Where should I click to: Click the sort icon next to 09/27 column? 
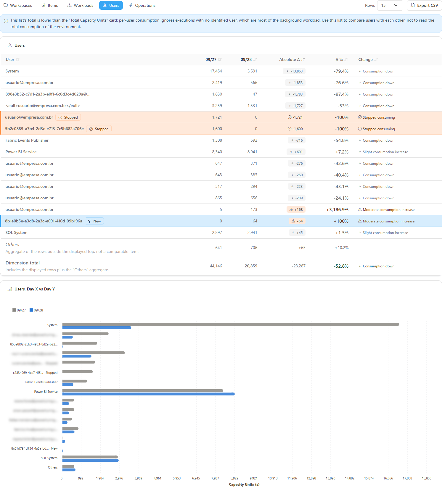coord(220,59)
